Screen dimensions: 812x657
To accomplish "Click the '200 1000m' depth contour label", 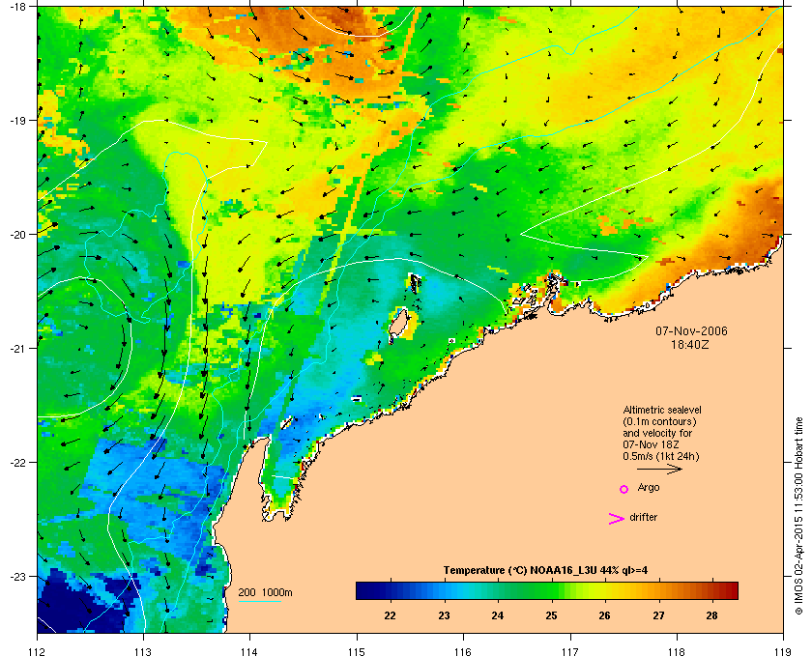I will click(x=265, y=592).
